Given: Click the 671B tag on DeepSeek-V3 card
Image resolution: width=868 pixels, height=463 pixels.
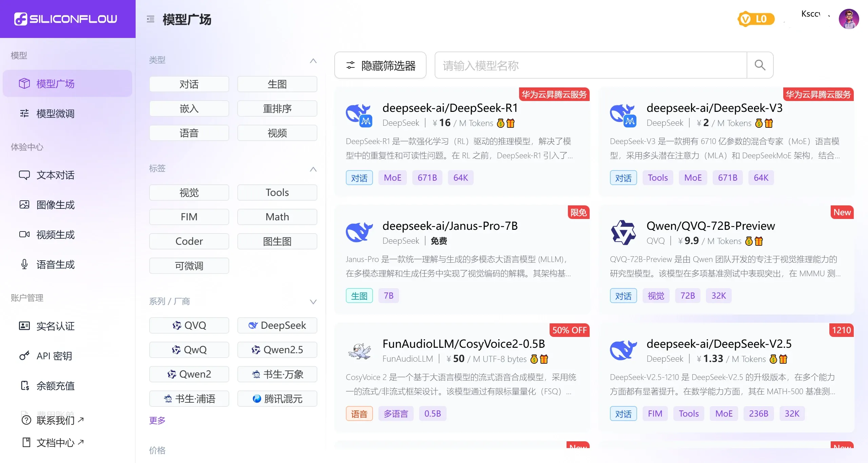Looking at the screenshot, I should click(727, 178).
